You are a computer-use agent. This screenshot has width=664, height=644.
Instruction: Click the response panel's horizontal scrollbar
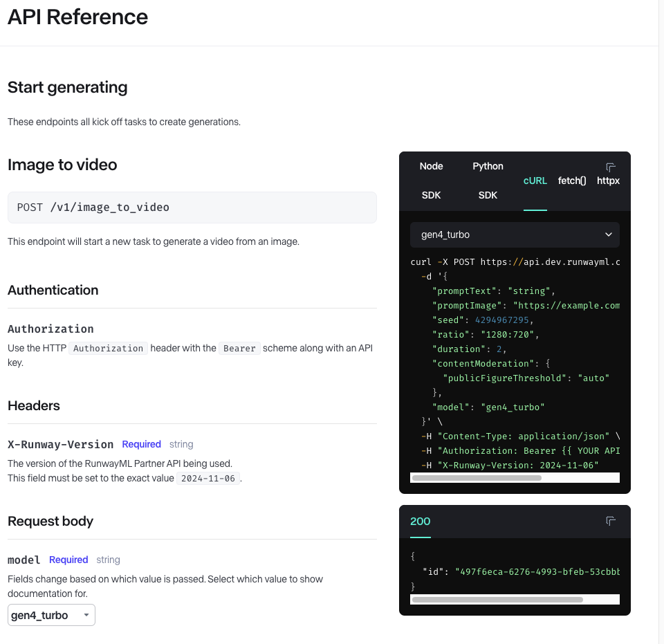pos(497,600)
